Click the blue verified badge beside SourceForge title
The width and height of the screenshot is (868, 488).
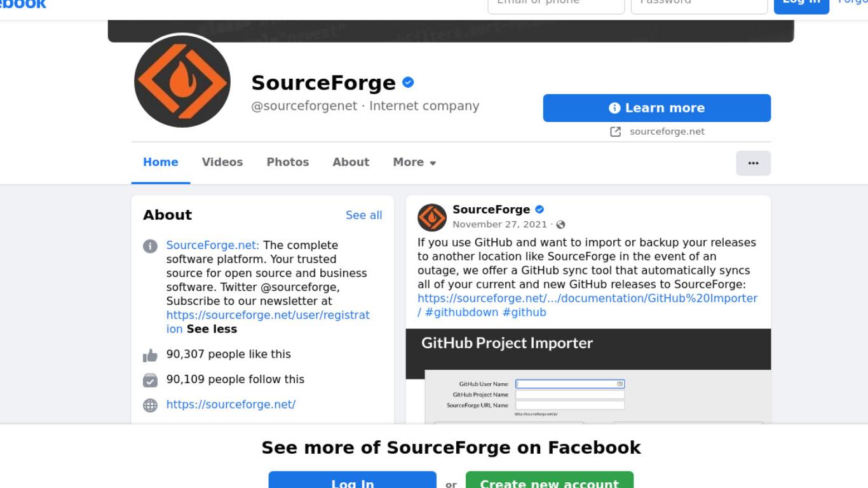(x=409, y=82)
